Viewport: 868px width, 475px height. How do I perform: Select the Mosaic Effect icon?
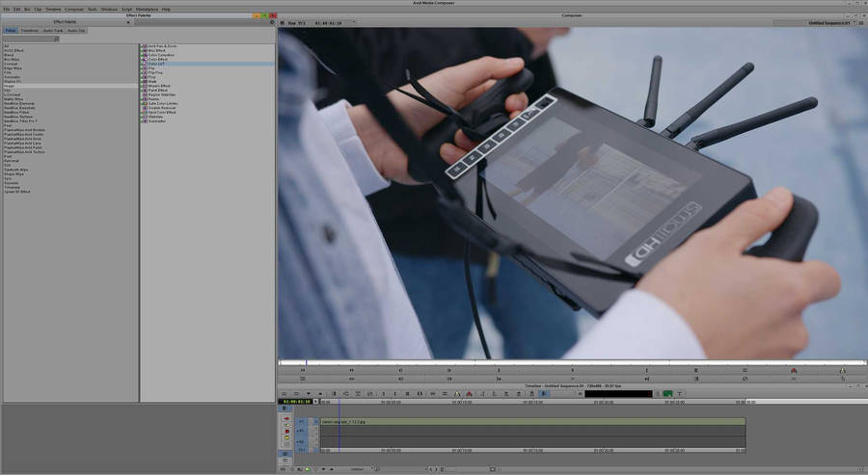coord(143,84)
